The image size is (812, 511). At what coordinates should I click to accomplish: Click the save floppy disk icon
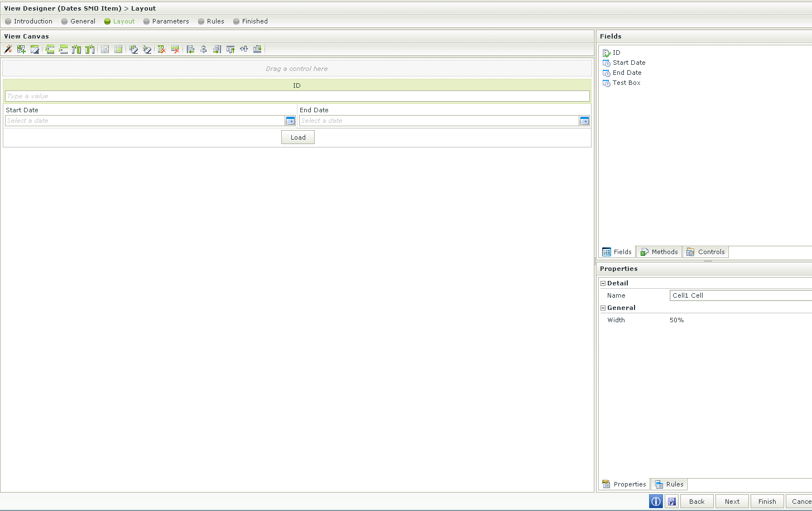pyautogui.click(x=671, y=502)
